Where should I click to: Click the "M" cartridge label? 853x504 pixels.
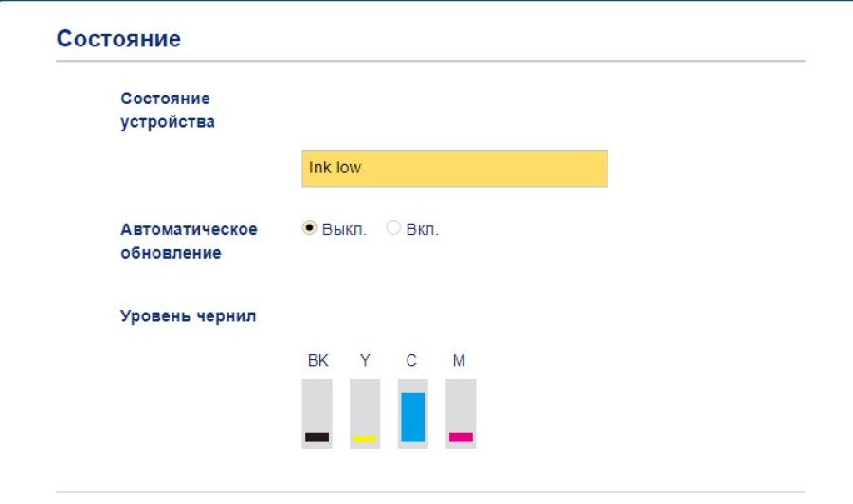[460, 361]
